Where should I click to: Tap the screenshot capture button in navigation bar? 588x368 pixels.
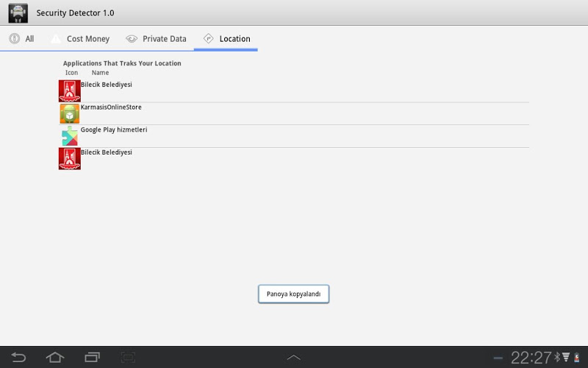point(128,357)
